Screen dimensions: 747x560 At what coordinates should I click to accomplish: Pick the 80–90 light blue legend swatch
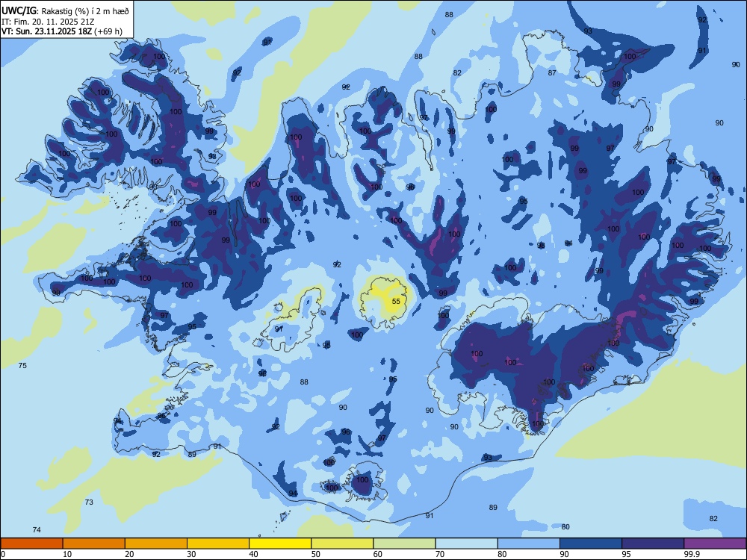tap(528, 544)
